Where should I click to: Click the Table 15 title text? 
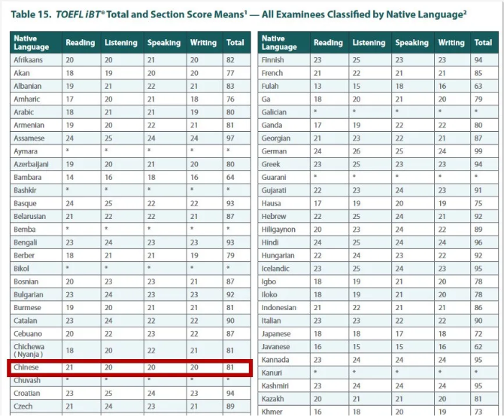(x=238, y=15)
